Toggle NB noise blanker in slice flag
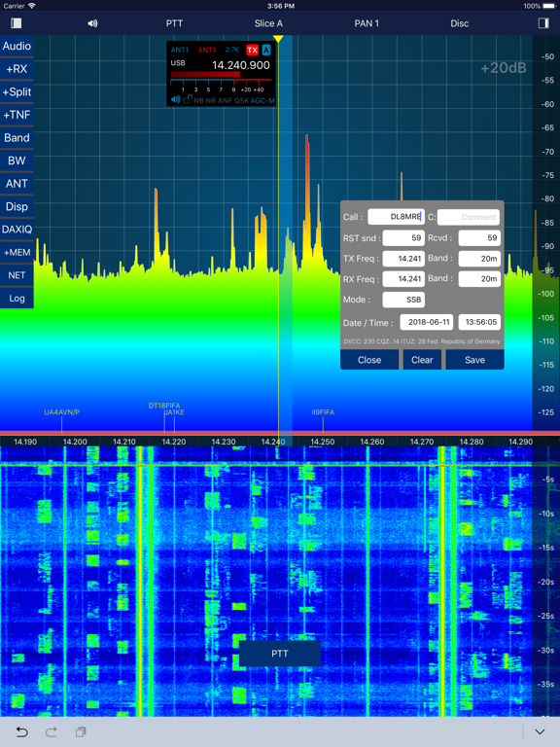Image resolution: width=560 pixels, height=747 pixels. [198, 100]
